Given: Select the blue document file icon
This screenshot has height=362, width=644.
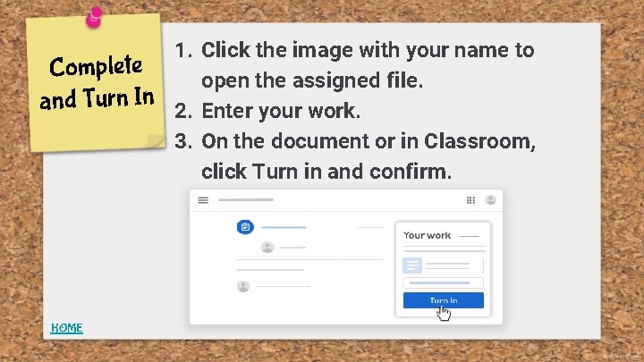Looking at the screenshot, I should click(412, 265).
